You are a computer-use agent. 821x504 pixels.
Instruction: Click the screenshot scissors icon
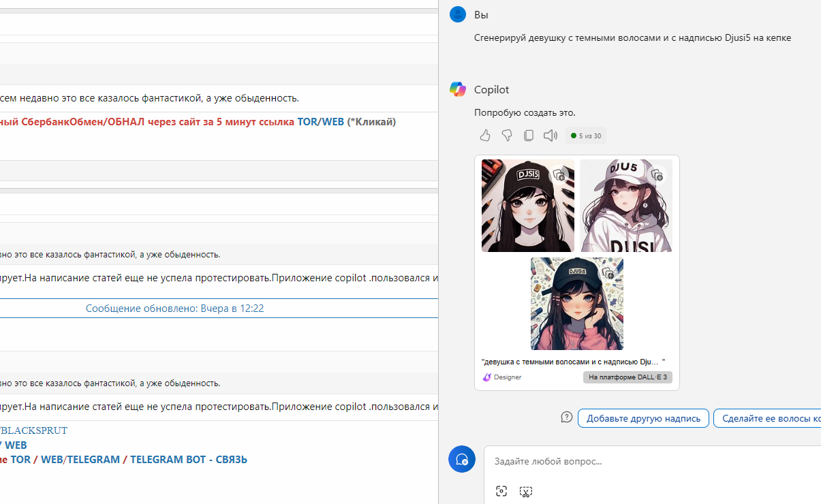point(525,491)
